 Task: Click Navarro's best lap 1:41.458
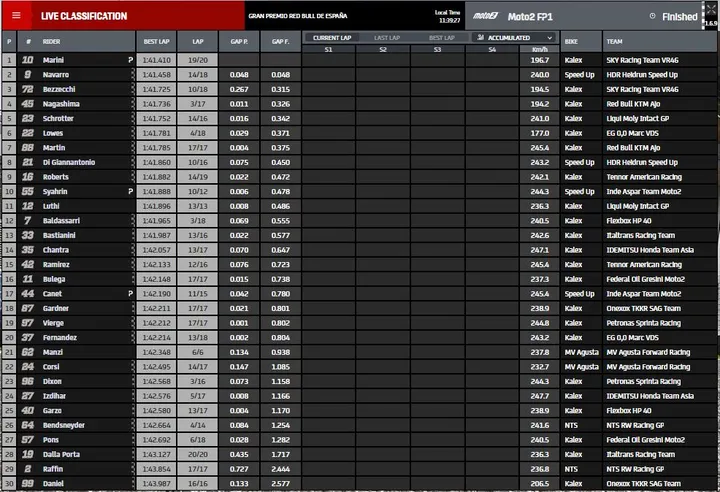(x=156, y=74)
